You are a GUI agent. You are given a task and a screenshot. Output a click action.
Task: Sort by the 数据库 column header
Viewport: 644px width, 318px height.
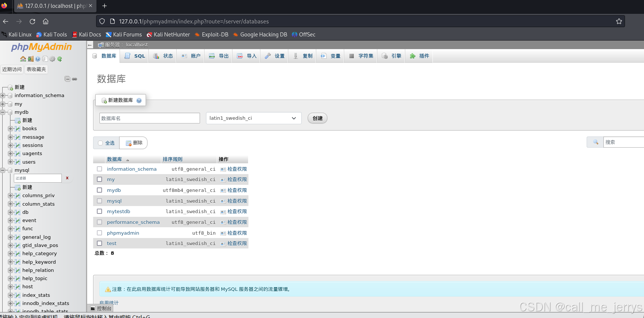tap(114, 159)
